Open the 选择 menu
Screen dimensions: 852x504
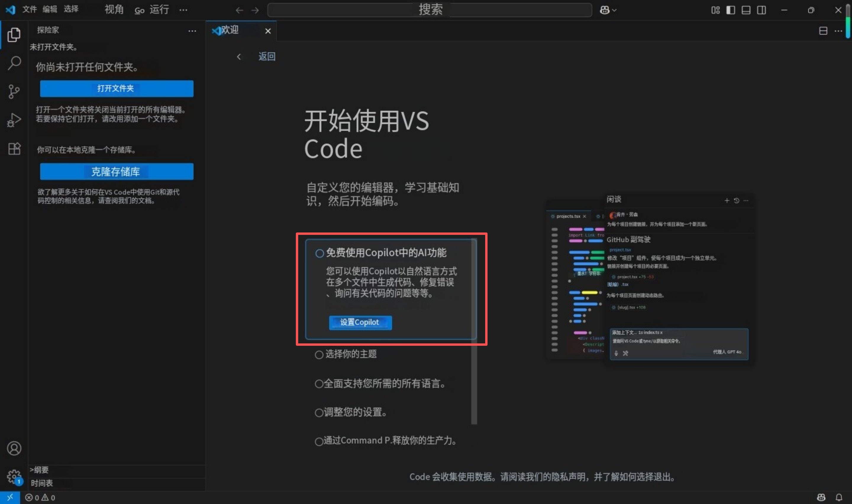click(71, 9)
